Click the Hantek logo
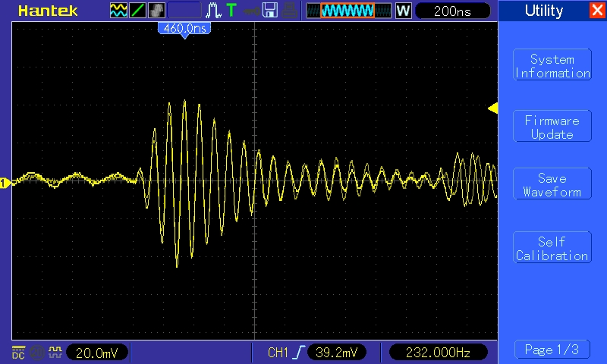 pos(48,11)
